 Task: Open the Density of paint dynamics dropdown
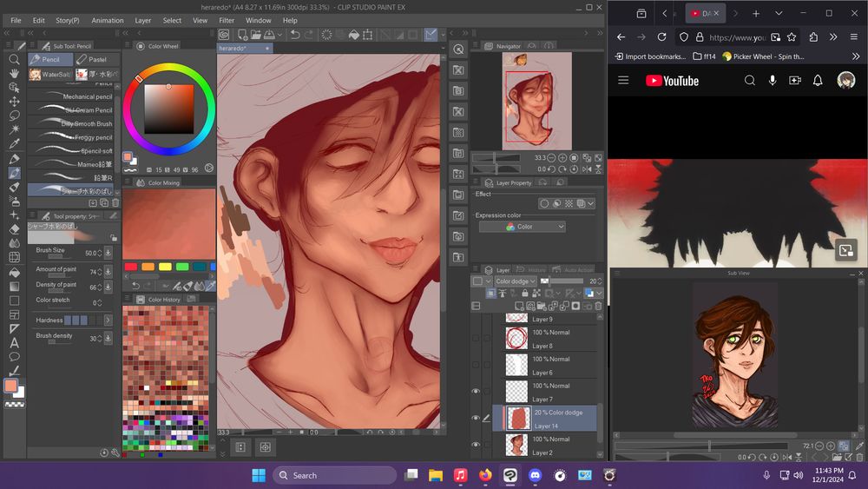pos(108,287)
